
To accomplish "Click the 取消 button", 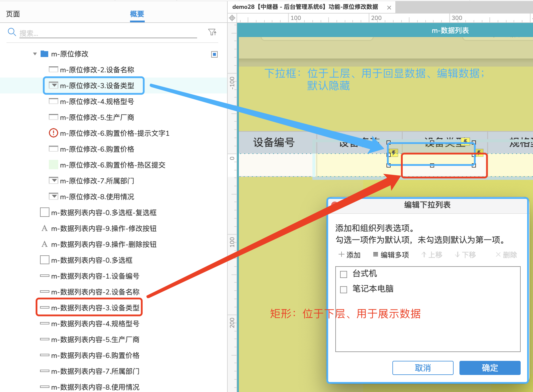I will 423,368.
